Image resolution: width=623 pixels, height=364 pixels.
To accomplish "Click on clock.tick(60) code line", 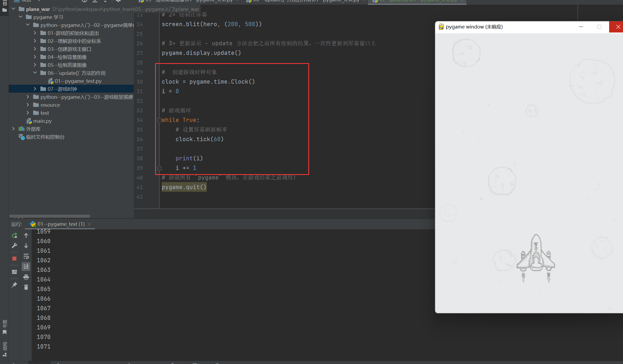I will pos(200,139).
